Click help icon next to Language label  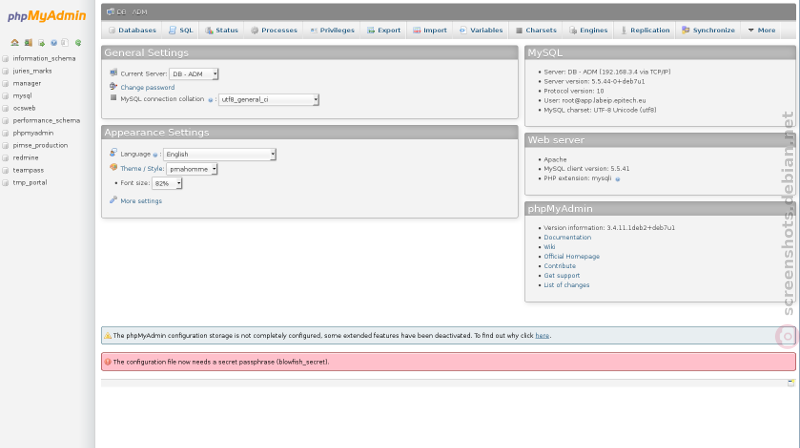click(x=155, y=155)
